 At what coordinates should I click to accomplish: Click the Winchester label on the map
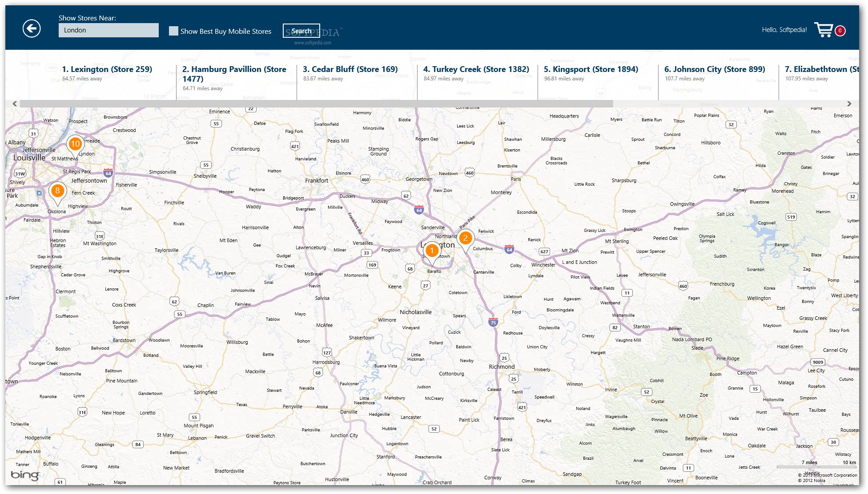pyautogui.click(x=543, y=265)
